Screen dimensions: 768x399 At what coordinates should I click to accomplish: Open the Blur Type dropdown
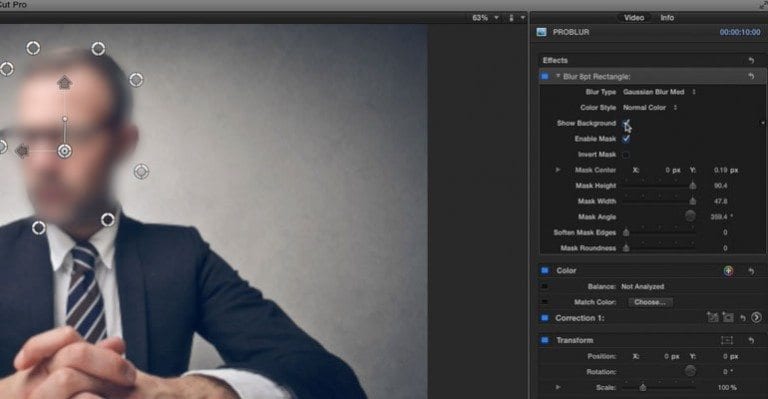pyautogui.click(x=659, y=92)
